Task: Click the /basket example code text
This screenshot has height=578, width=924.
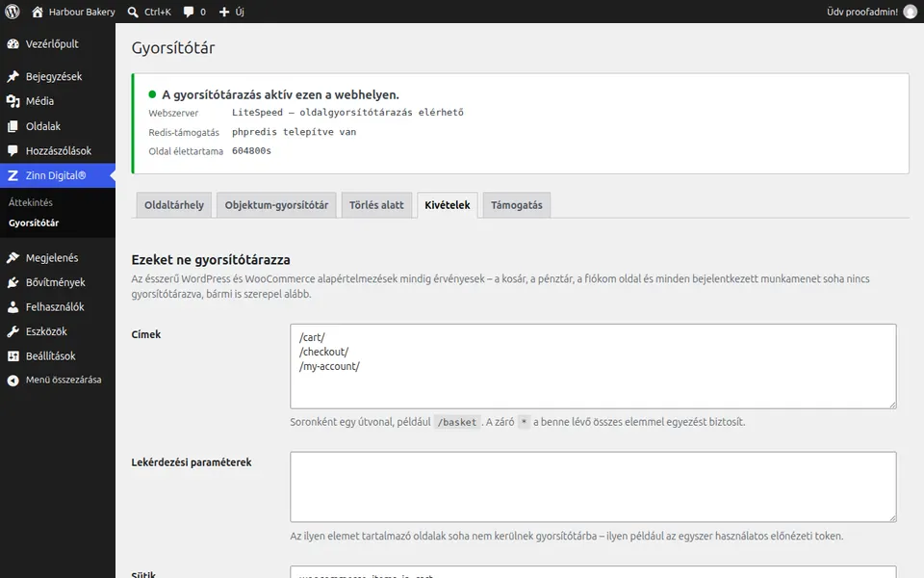Action: [x=457, y=422]
